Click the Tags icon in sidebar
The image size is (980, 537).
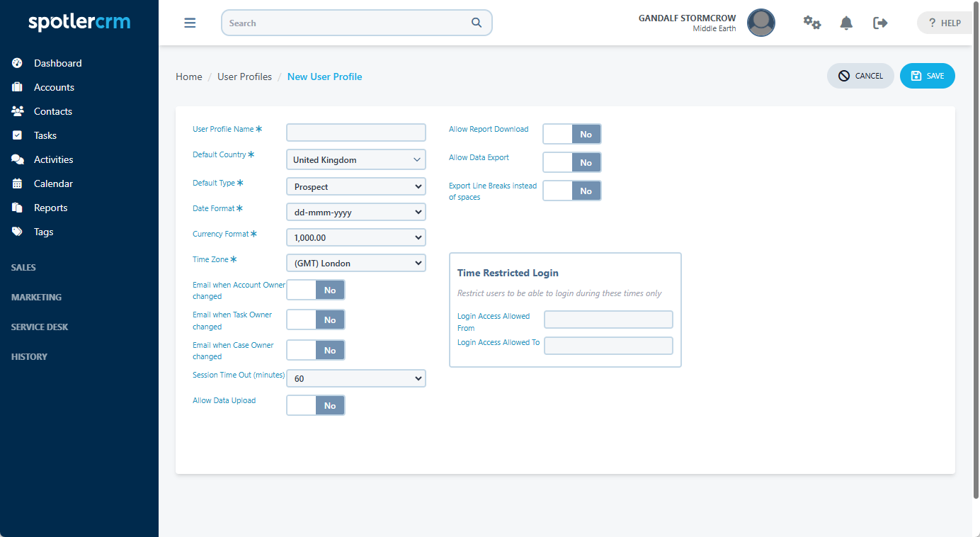(x=18, y=232)
